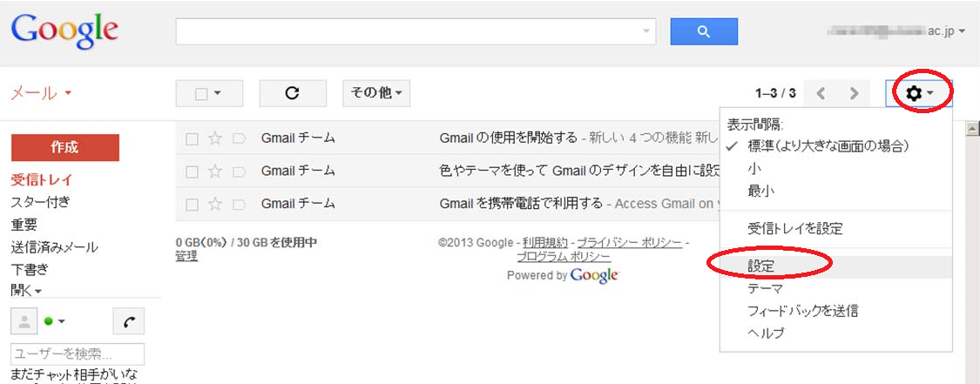980x384 pixels.
Task: Click the red 作成 compose button
Action: coord(65,147)
